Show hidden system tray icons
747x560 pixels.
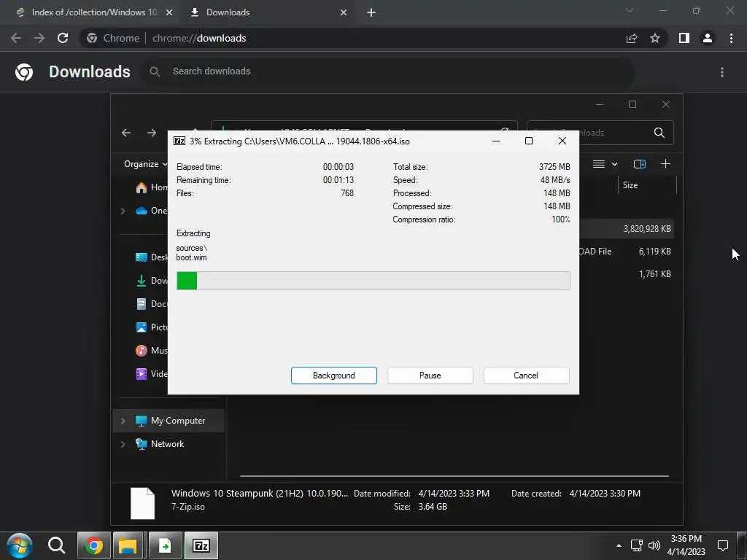pos(619,545)
